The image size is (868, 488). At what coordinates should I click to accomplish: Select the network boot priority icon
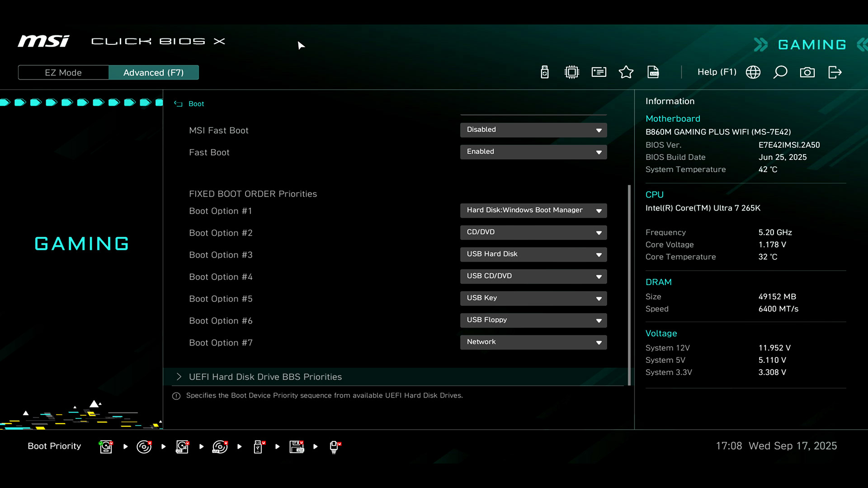334,446
